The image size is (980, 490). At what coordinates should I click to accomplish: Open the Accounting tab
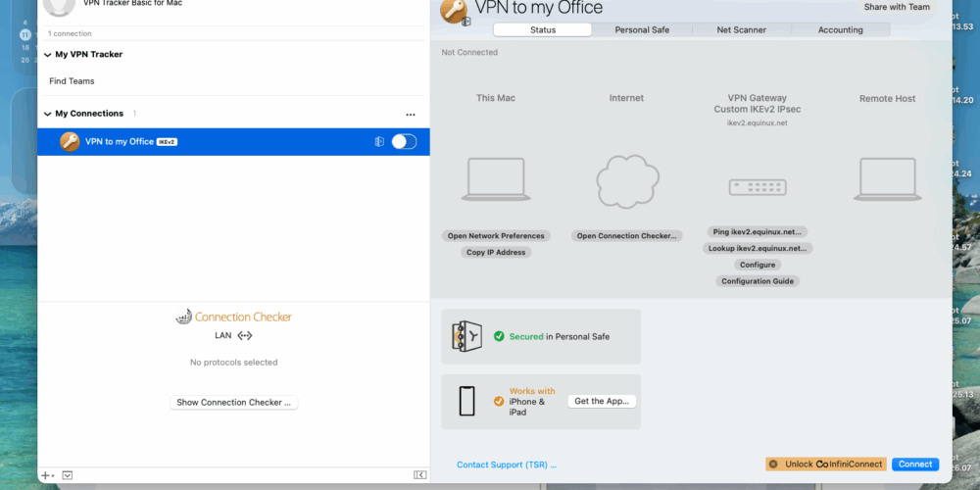coord(840,30)
